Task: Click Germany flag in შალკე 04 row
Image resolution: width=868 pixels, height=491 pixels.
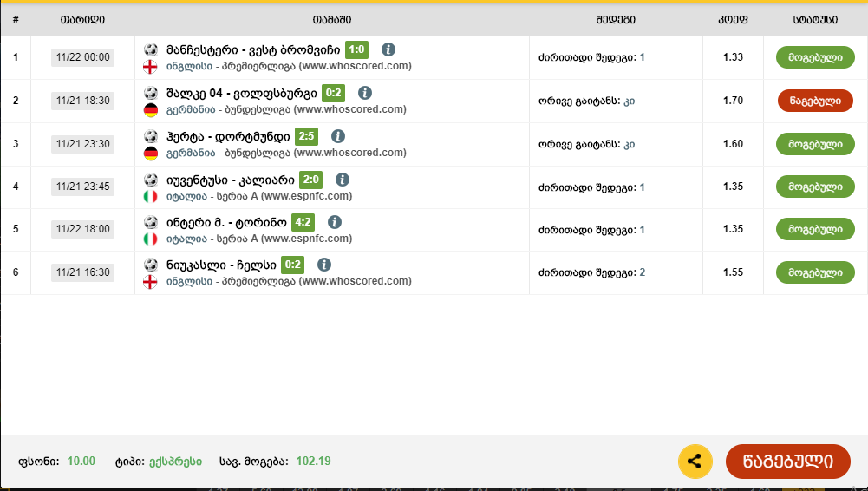Action: tap(151, 109)
